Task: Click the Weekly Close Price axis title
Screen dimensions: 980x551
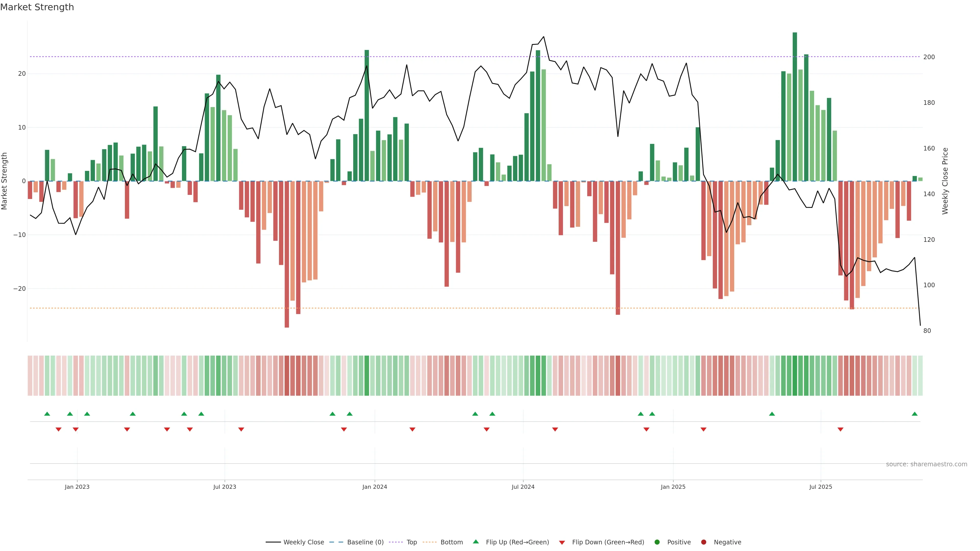Action: click(945, 181)
